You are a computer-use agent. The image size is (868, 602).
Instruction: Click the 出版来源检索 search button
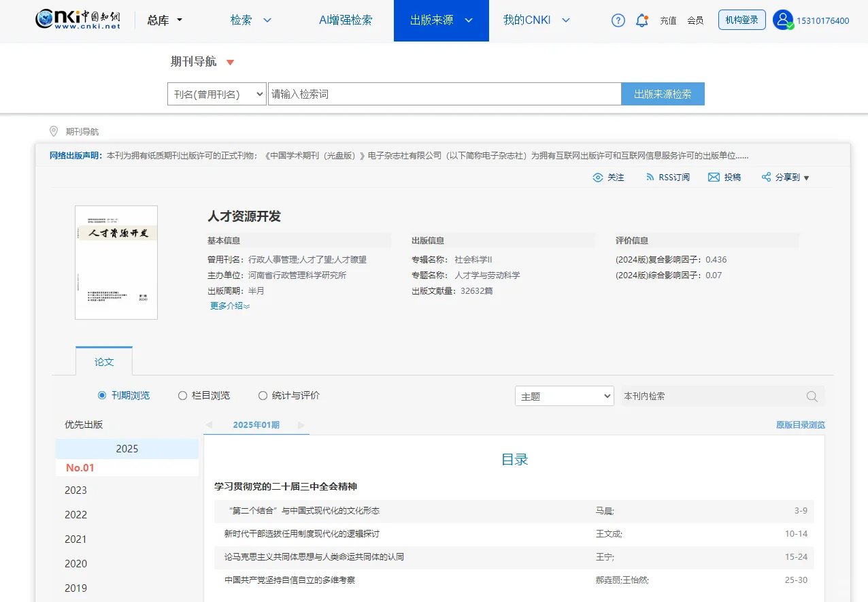(662, 93)
